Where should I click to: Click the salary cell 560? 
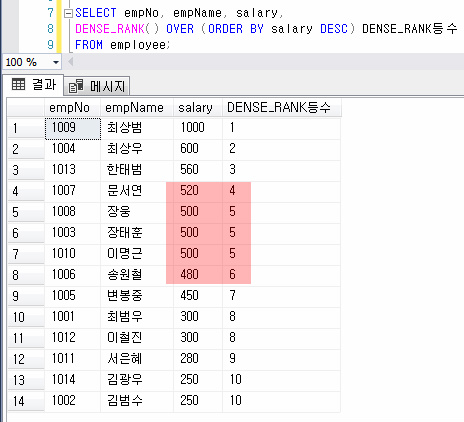pyautogui.click(x=198, y=170)
